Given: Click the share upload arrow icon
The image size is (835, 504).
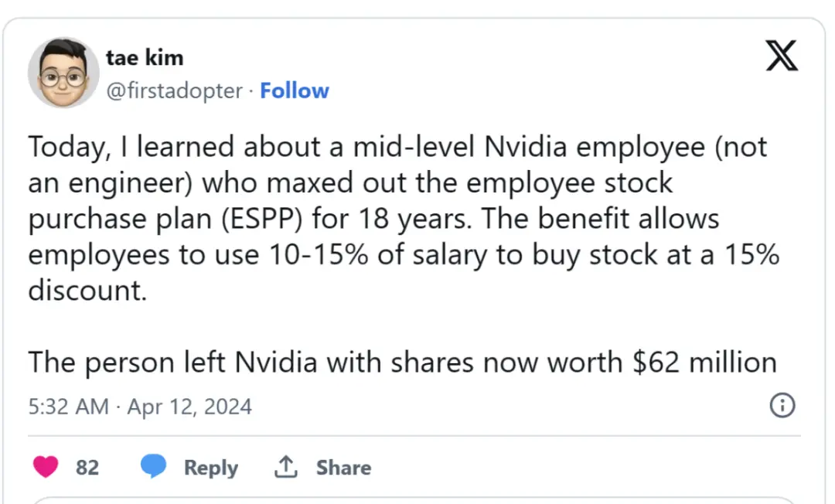Looking at the screenshot, I should (x=286, y=467).
